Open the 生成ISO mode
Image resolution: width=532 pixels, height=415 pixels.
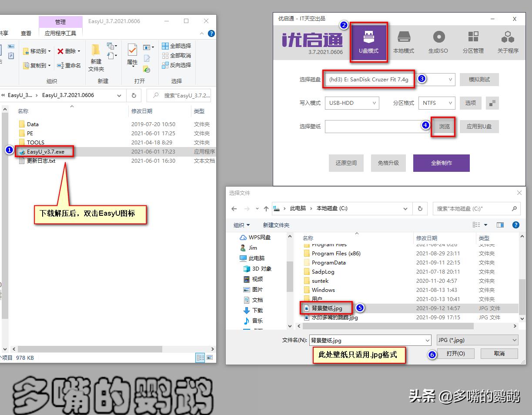click(x=438, y=42)
